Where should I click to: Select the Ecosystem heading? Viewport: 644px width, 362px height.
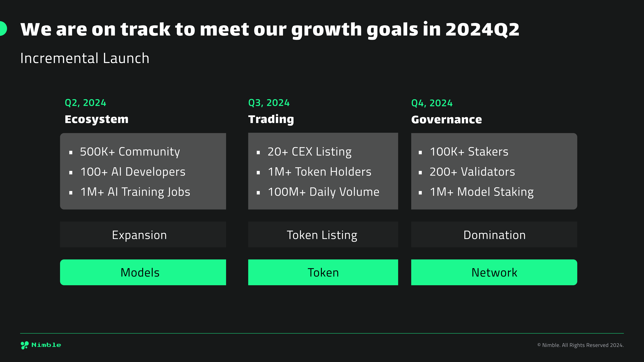pyautogui.click(x=97, y=119)
